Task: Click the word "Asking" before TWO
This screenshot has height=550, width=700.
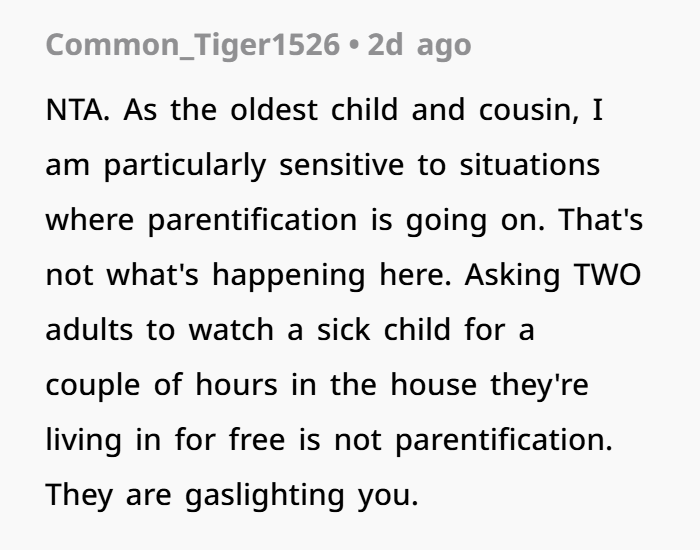Action: pyautogui.click(x=512, y=275)
